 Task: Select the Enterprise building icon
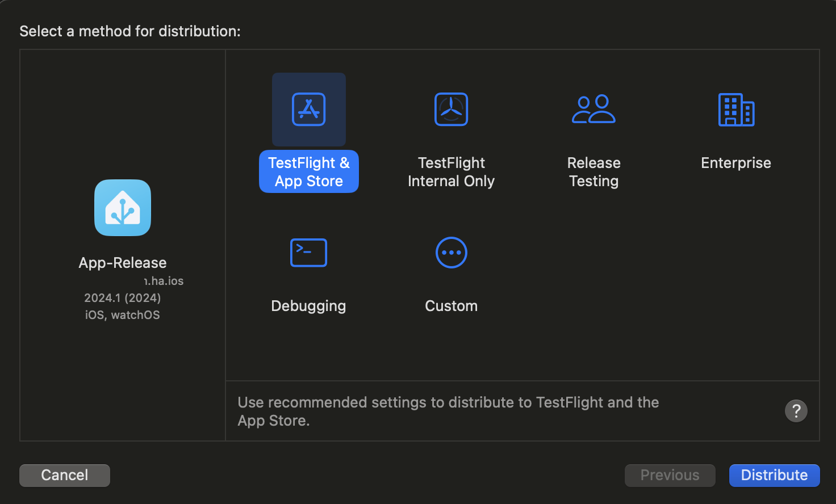[736, 110]
